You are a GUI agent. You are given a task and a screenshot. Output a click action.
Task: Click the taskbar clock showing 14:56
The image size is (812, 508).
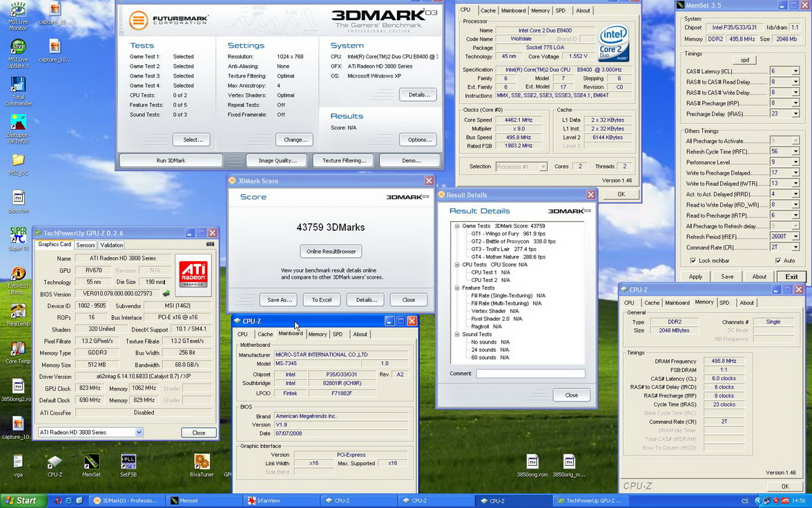coord(798,500)
